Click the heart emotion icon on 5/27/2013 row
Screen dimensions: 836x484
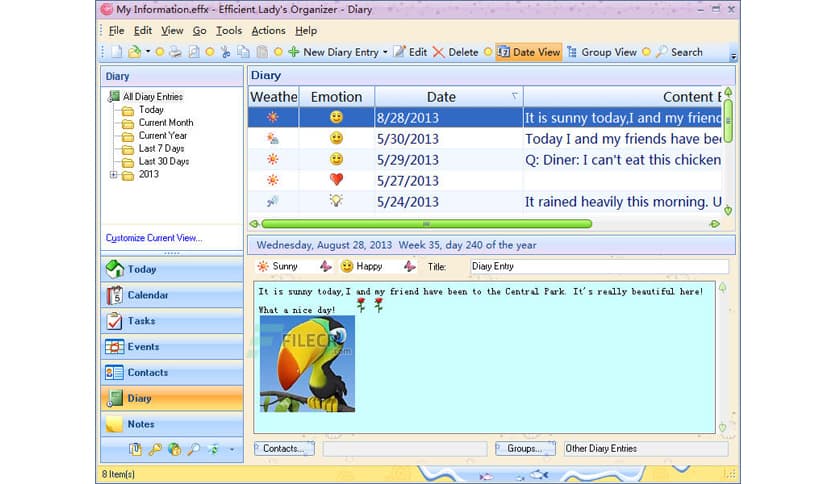[x=336, y=180]
